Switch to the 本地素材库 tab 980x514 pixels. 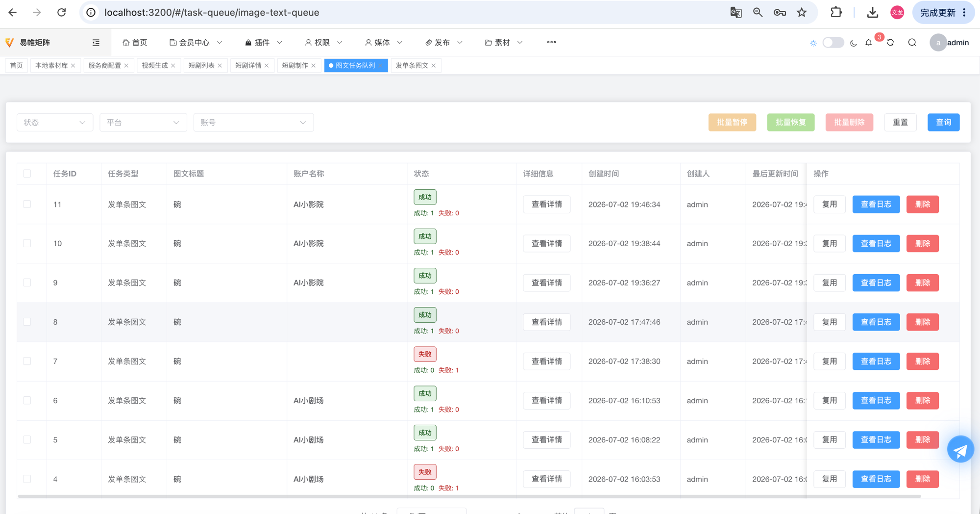pyautogui.click(x=51, y=65)
